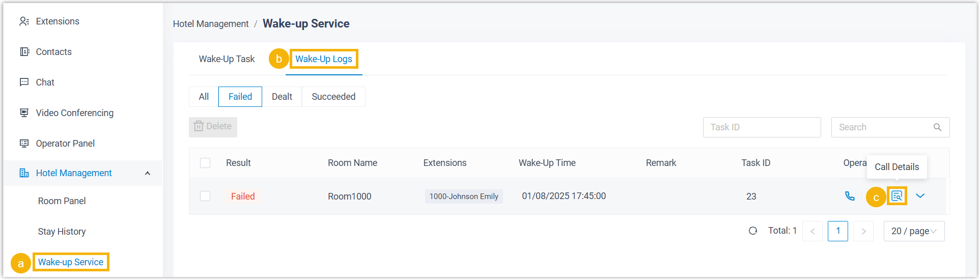Go to Room Panel page

coord(62,201)
